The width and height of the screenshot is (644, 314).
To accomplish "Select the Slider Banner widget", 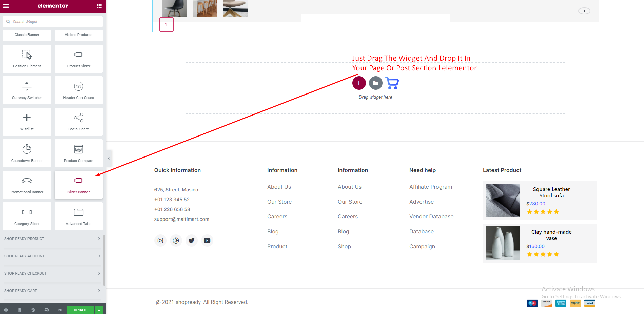I will tap(78, 185).
